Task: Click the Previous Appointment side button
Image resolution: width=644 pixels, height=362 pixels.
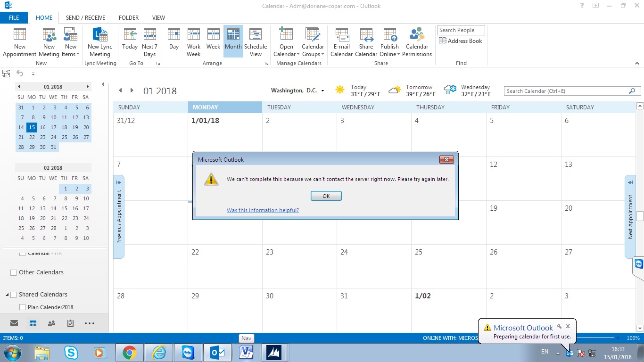Action: tap(119, 217)
